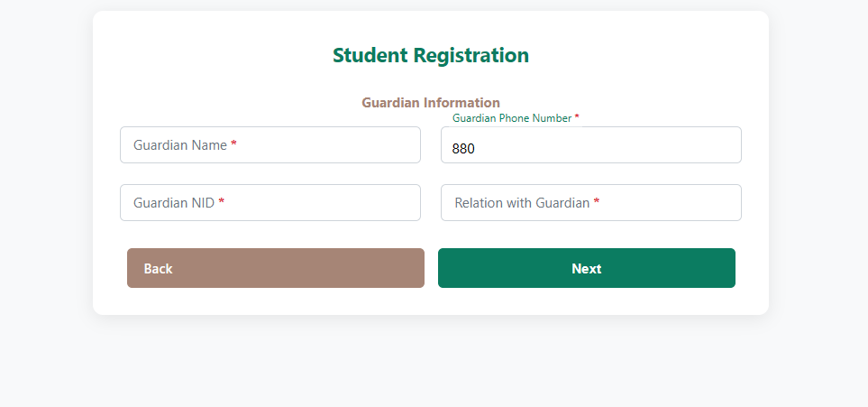This screenshot has width=868, height=407.
Task: Click the Student Registration heading
Action: pos(431,55)
